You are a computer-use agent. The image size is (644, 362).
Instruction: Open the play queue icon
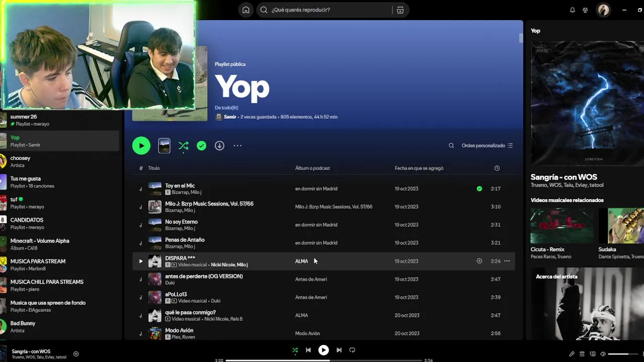[x=582, y=354]
